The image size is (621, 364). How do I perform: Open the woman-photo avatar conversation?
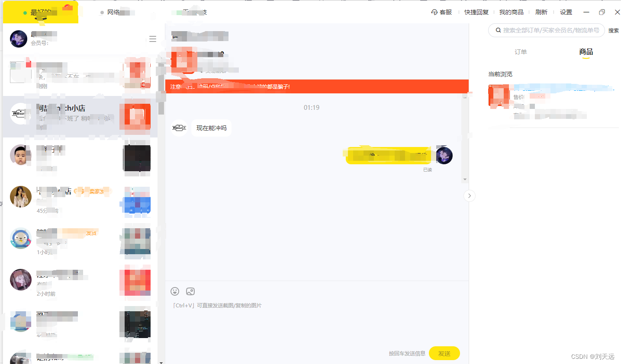[21, 197]
